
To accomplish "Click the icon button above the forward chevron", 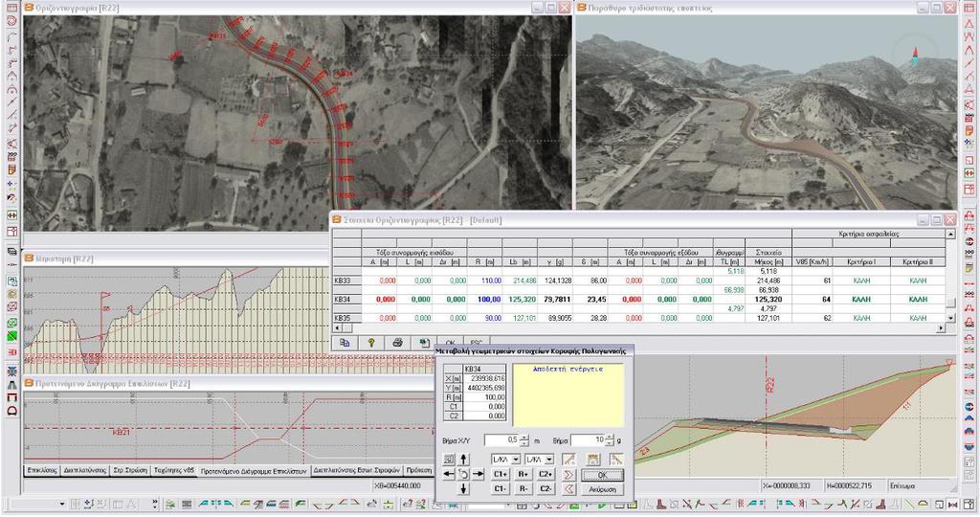I will [x=568, y=460].
